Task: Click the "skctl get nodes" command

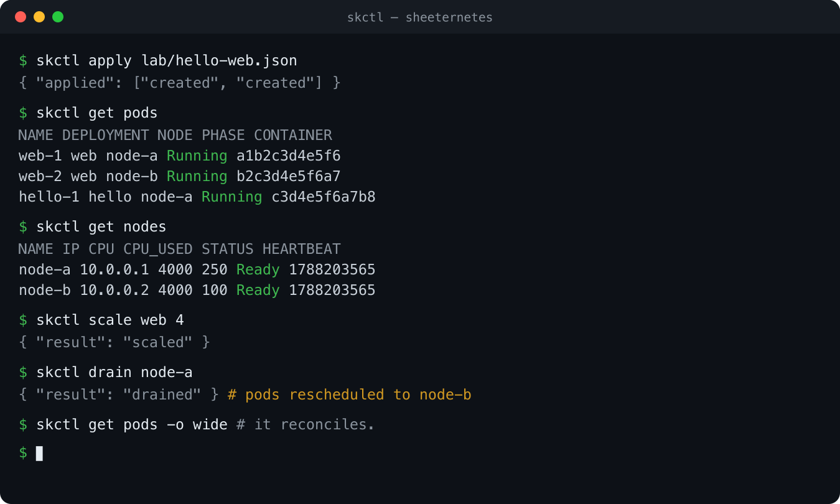Action: (x=101, y=226)
